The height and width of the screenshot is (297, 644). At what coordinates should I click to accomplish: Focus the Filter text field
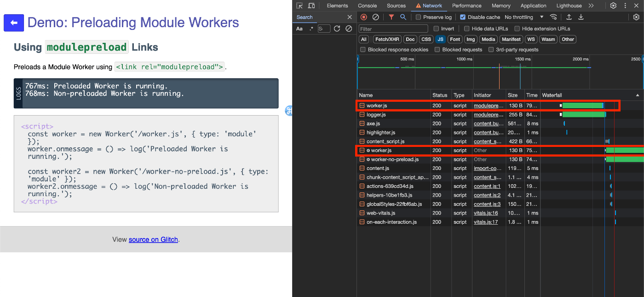click(393, 29)
